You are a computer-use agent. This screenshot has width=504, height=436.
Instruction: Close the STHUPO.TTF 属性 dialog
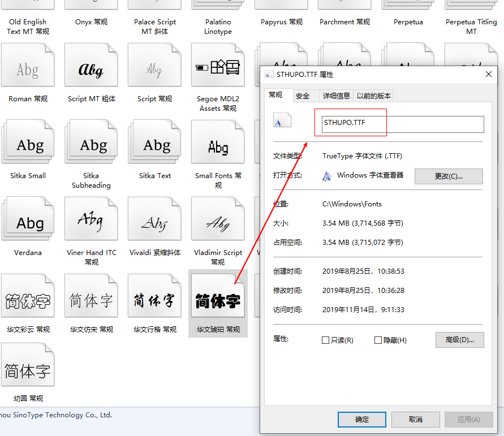pos(489,74)
